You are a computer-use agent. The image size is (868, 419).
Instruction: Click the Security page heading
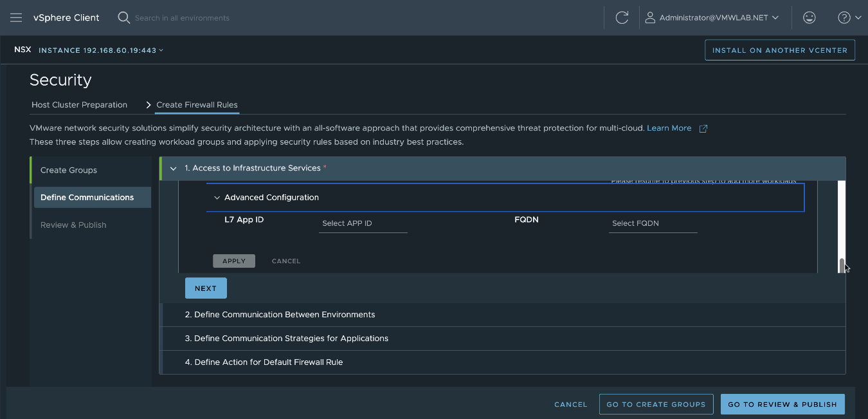60,80
